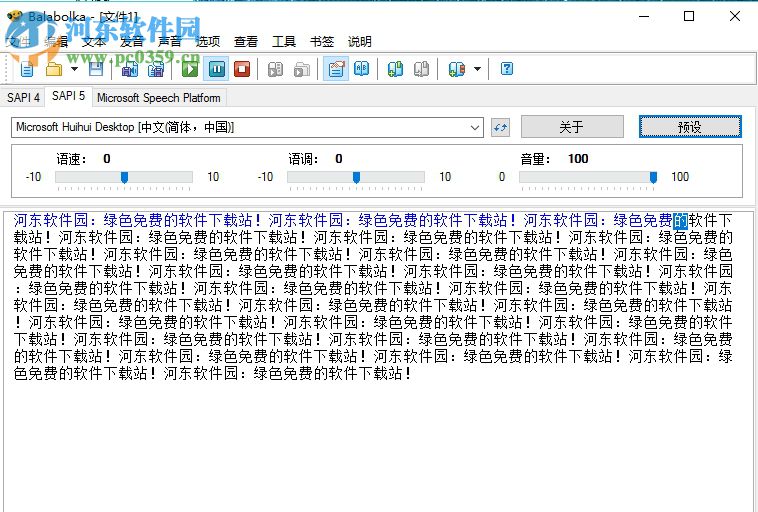Select the SAPI 5 tab
This screenshot has height=512, width=758.
(x=68, y=96)
